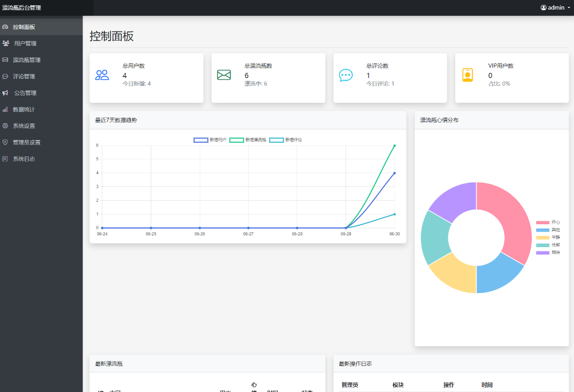Click the 时间 column header in log table
574x392 pixels.
(487, 385)
